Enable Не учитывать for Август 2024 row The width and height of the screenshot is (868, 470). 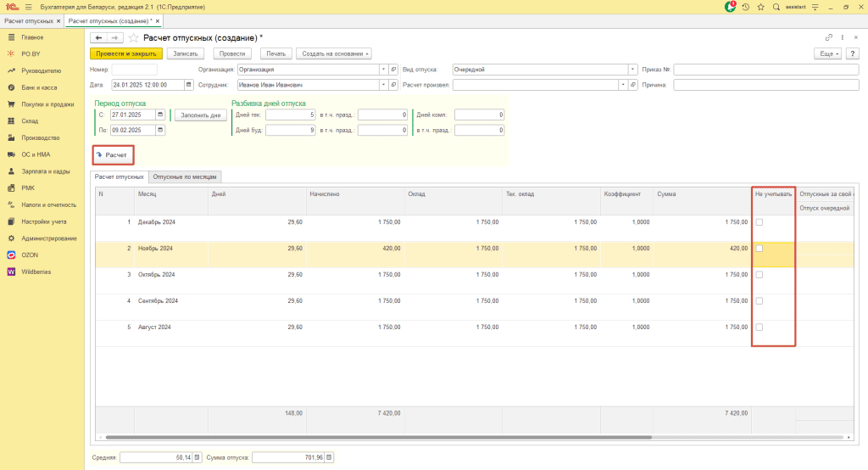[759, 327]
